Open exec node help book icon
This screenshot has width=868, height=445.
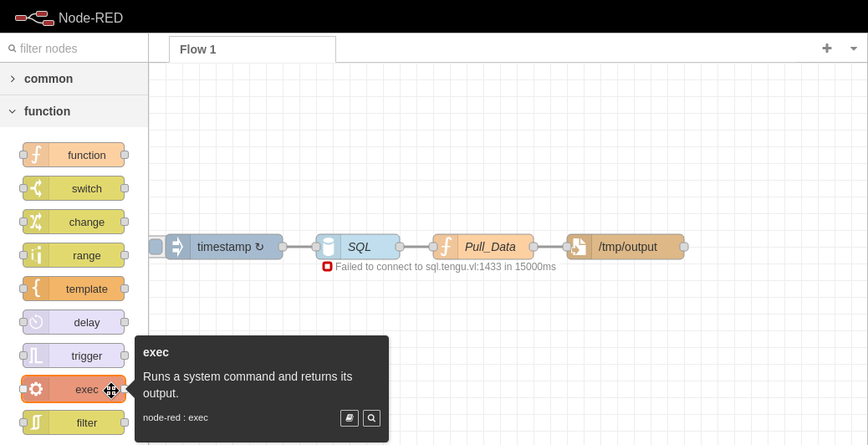tap(350, 418)
